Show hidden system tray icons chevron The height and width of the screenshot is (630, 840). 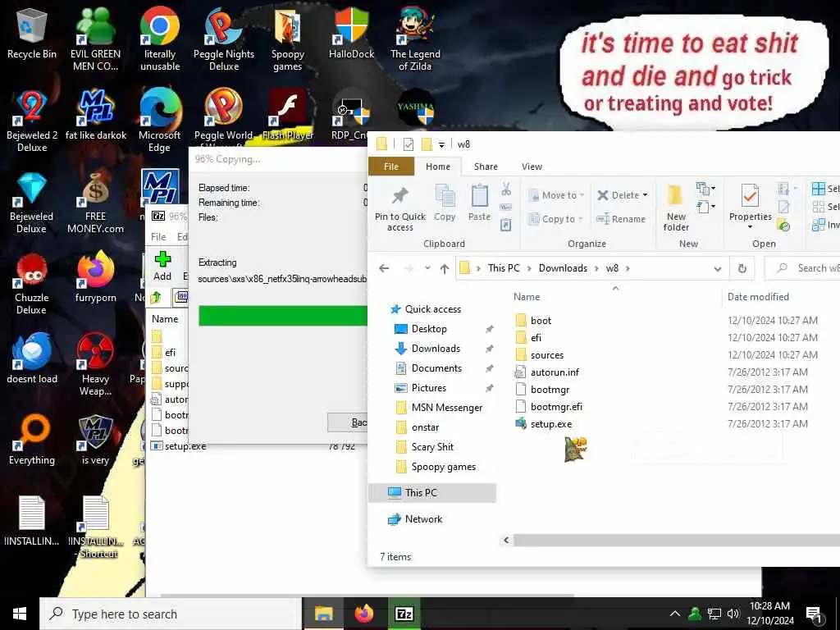click(675, 614)
